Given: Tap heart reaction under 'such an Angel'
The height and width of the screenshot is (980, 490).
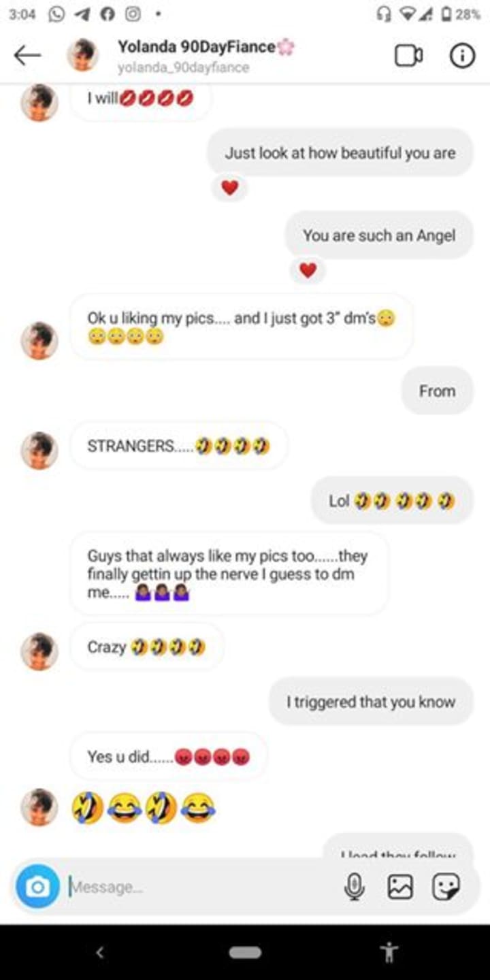Looking at the screenshot, I should [x=308, y=271].
